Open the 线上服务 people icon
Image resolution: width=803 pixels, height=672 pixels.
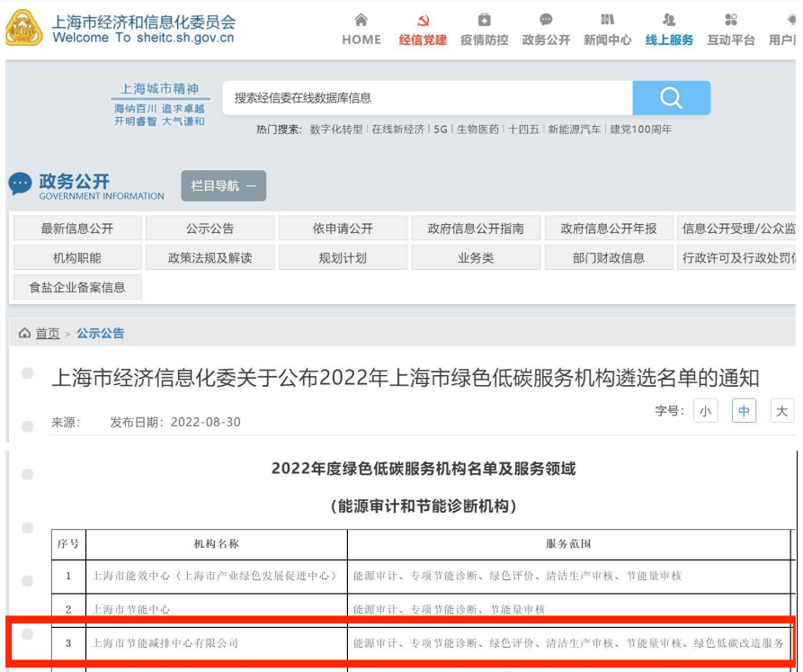669,20
